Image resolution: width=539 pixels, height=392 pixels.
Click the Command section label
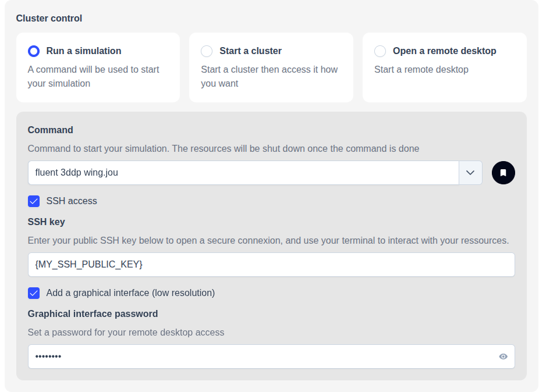pyautogui.click(x=50, y=130)
